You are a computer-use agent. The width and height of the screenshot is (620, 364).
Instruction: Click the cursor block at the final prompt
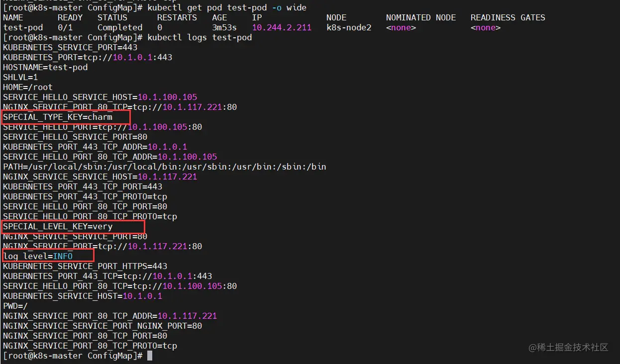(x=150, y=356)
